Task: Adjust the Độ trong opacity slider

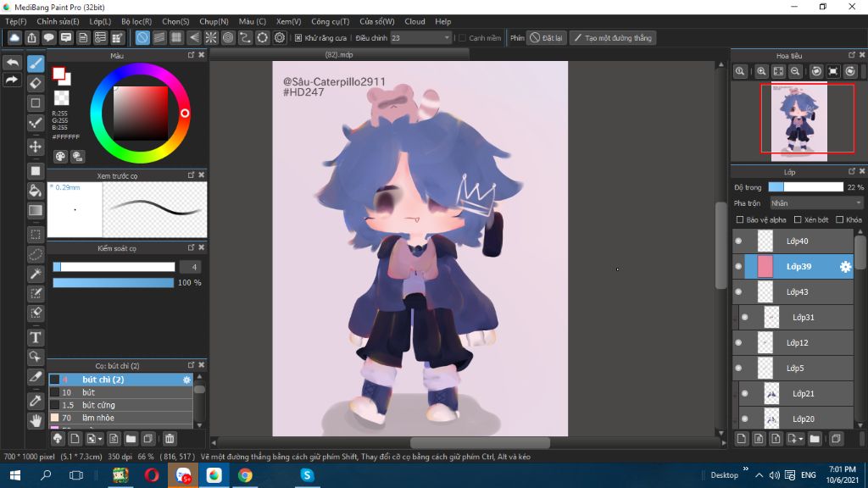Action: click(x=805, y=187)
